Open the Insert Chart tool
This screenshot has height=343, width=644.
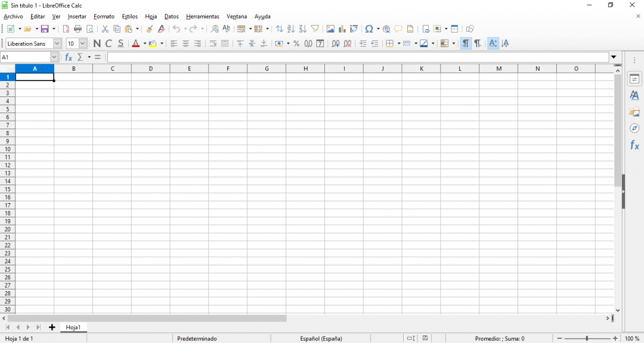click(x=342, y=29)
